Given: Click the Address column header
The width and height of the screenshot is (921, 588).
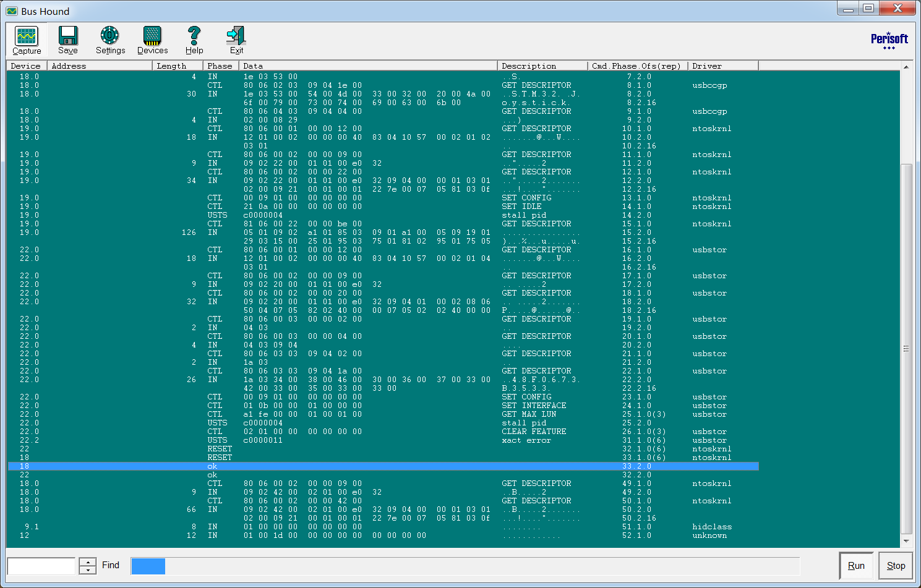Looking at the screenshot, I should pos(100,66).
